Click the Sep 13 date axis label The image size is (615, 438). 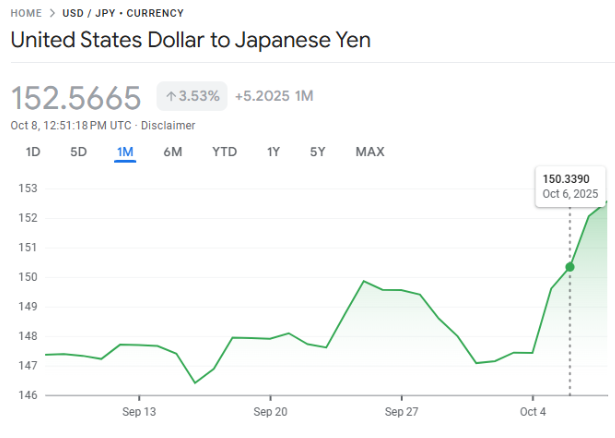pyautogui.click(x=139, y=411)
